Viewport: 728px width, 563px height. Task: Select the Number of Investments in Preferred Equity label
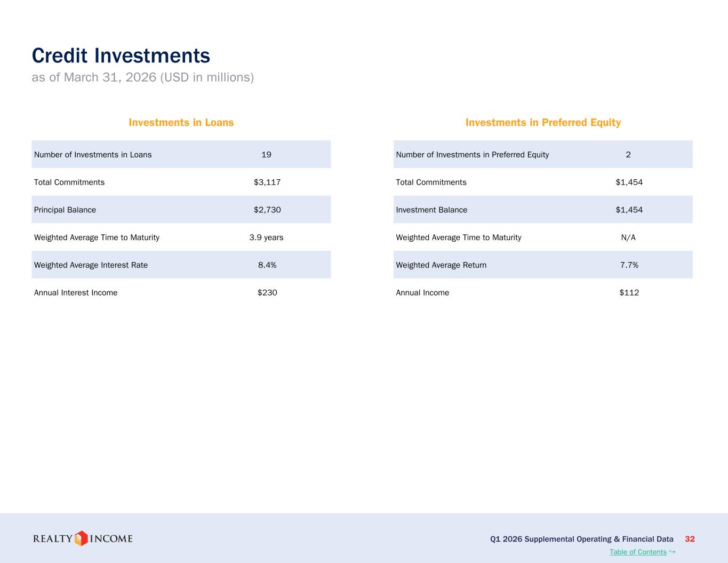point(473,155)
